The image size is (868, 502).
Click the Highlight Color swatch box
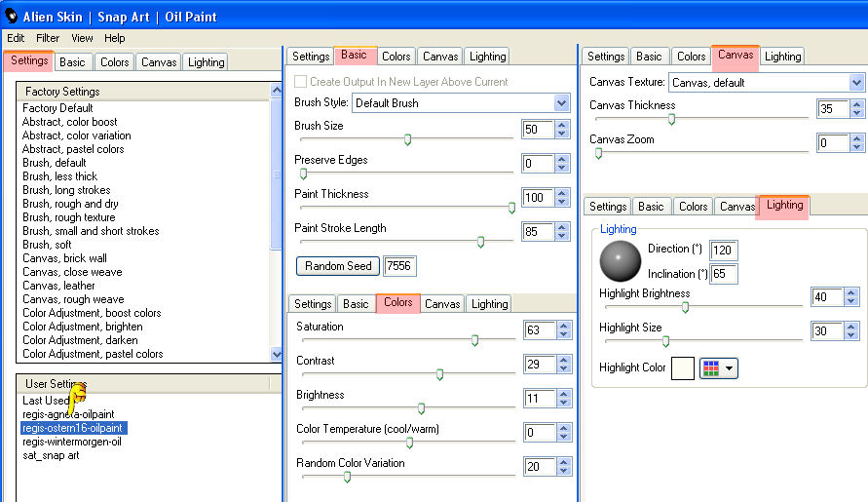click(x=683, y=367)
